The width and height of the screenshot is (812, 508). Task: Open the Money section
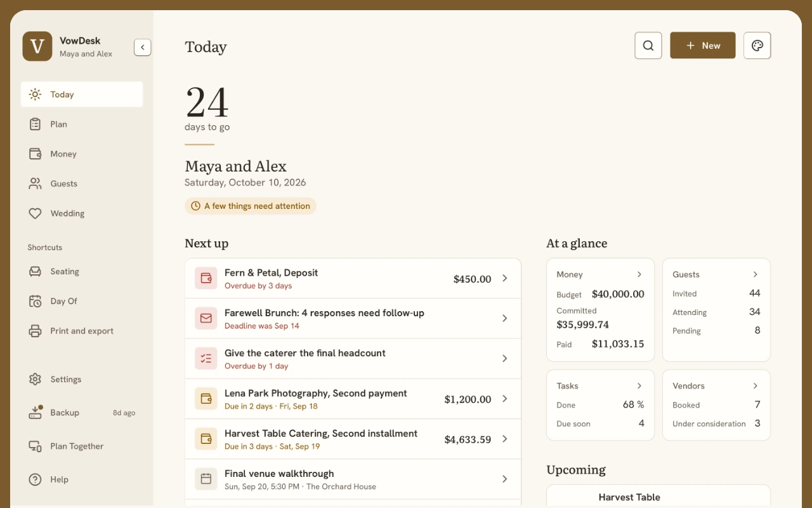point(82,154)
